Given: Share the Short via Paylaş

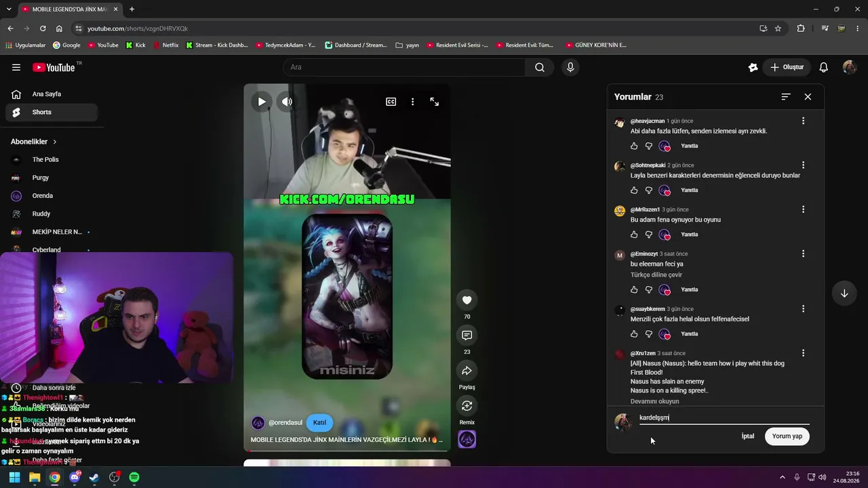Looking at the screenshot, I should click(x=467, y=371).
